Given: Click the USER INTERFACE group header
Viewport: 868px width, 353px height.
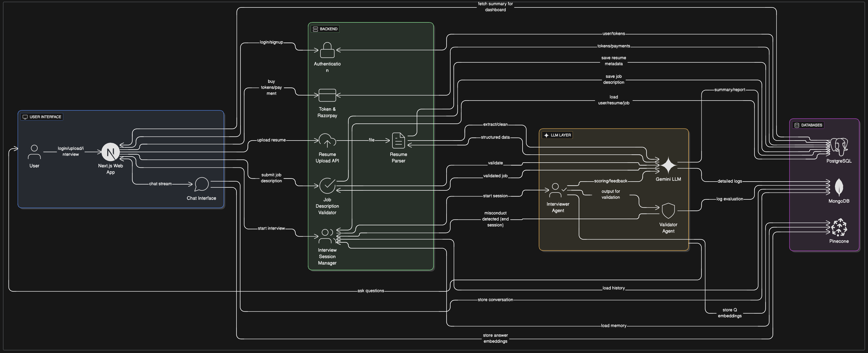Looking at the screenshot, I should pos(41,117).
